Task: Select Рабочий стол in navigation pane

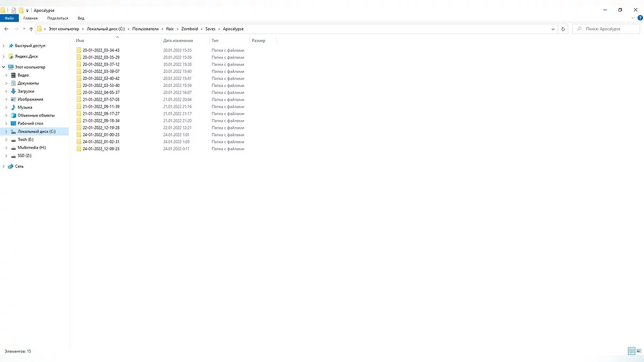Action: click(x=30, y=123)
